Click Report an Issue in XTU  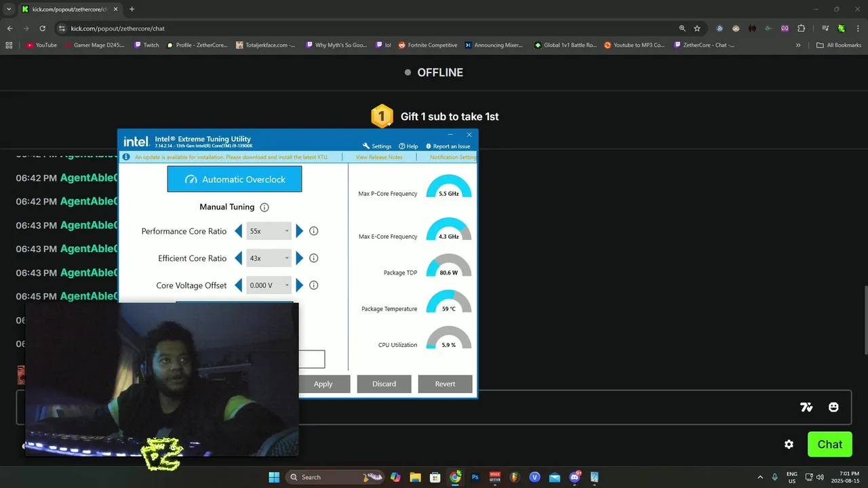(448, 146)
